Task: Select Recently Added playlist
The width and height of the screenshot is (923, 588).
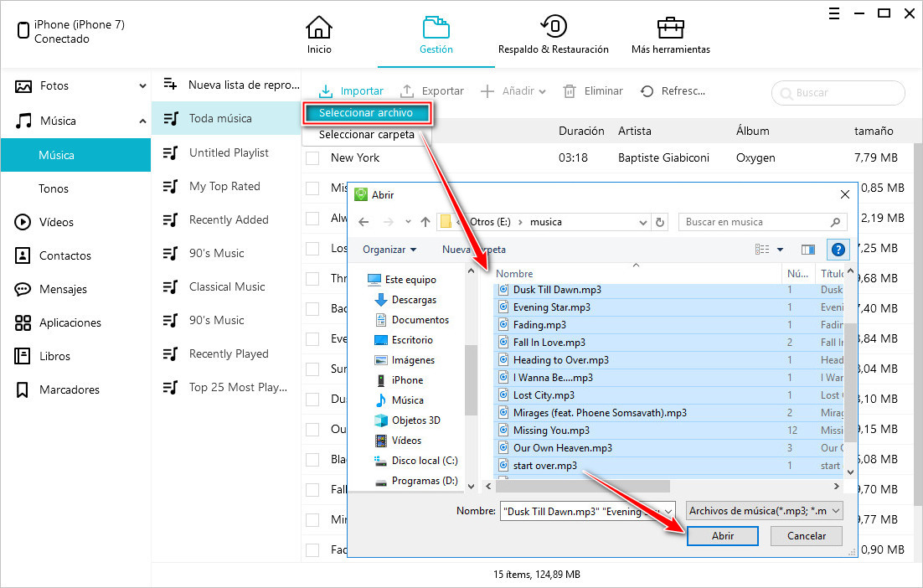Action: (227, 220)
